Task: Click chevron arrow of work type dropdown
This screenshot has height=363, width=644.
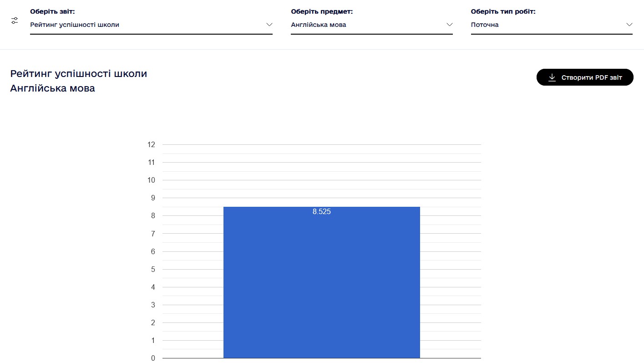Action: click(629, 25)
